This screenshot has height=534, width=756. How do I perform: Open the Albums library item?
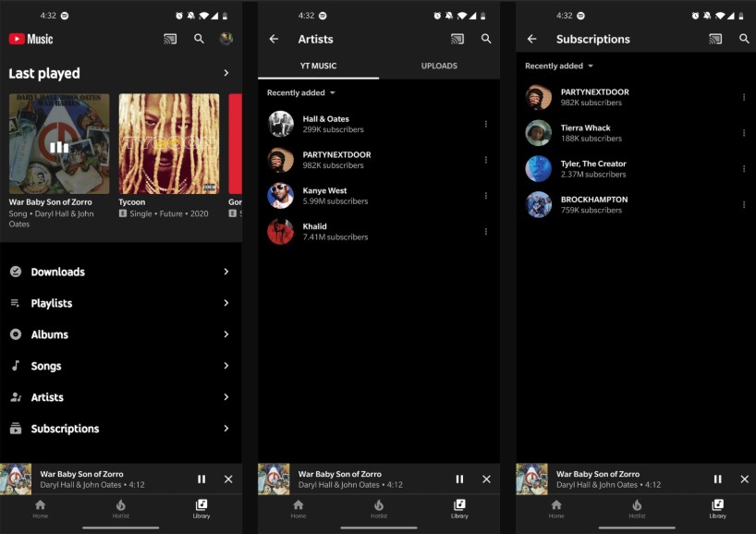pyautogui.click(x=121, y=334)
